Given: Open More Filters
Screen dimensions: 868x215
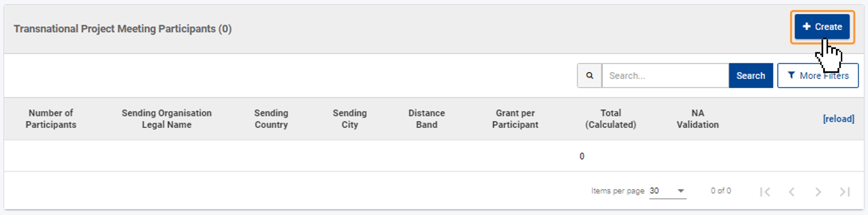Looking at the screenshot, I should pos(818,76).
